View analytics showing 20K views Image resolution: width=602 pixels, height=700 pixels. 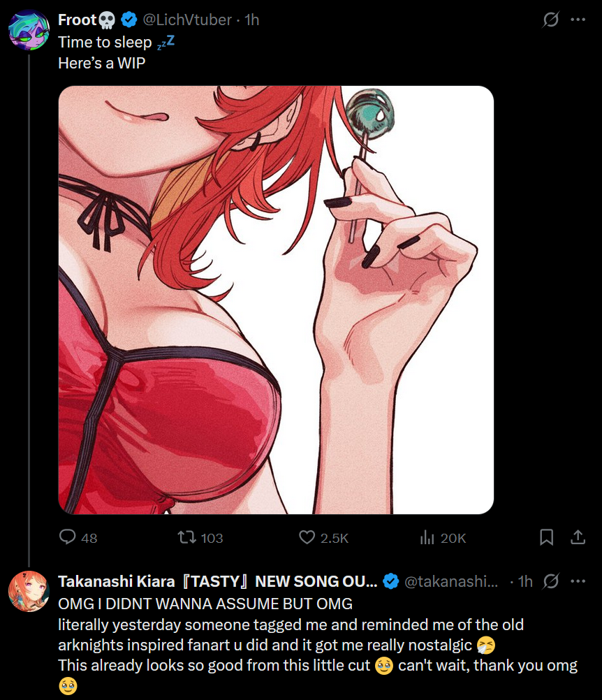[x=443, y=537]
